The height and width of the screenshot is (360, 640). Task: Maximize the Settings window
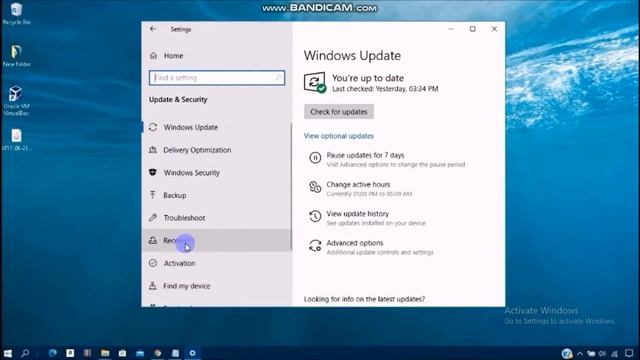point(473,29)
